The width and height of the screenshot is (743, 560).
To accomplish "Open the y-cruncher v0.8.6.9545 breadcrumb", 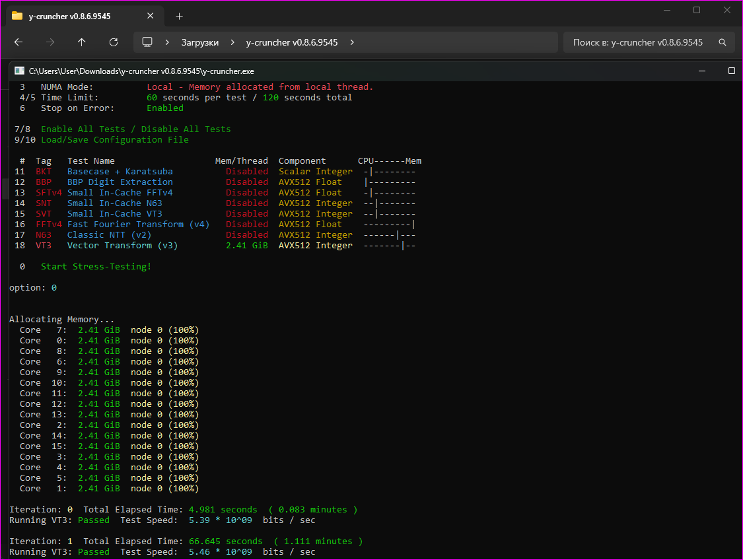I will coord(292,42).
